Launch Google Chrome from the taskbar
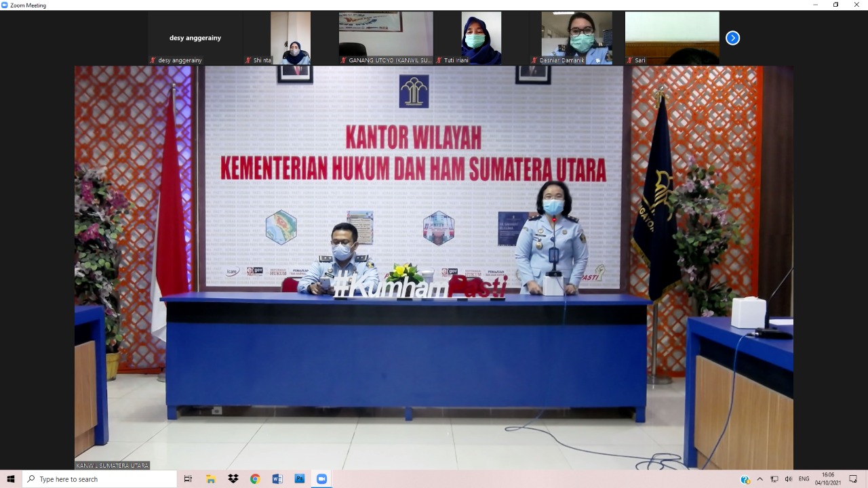This screenshot has width=868, height=488. point(255,479)
